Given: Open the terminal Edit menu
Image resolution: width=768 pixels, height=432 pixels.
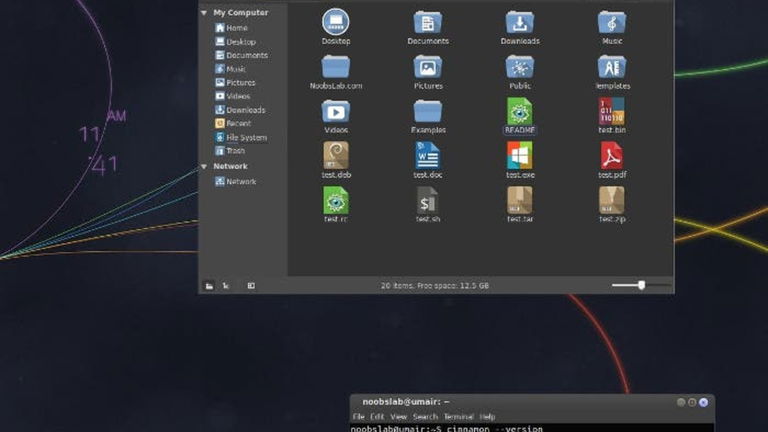Looking at the screenshot, I should coord(377,417).
